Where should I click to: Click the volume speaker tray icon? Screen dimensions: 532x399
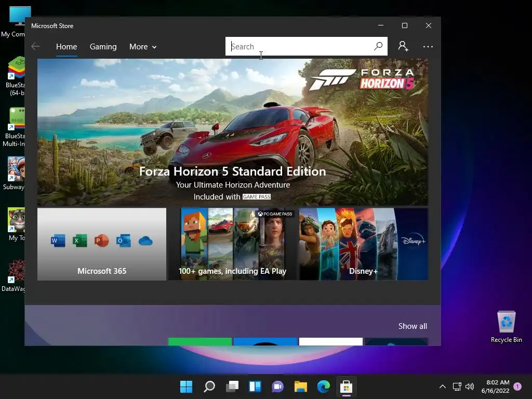click(x=470, y=387)
